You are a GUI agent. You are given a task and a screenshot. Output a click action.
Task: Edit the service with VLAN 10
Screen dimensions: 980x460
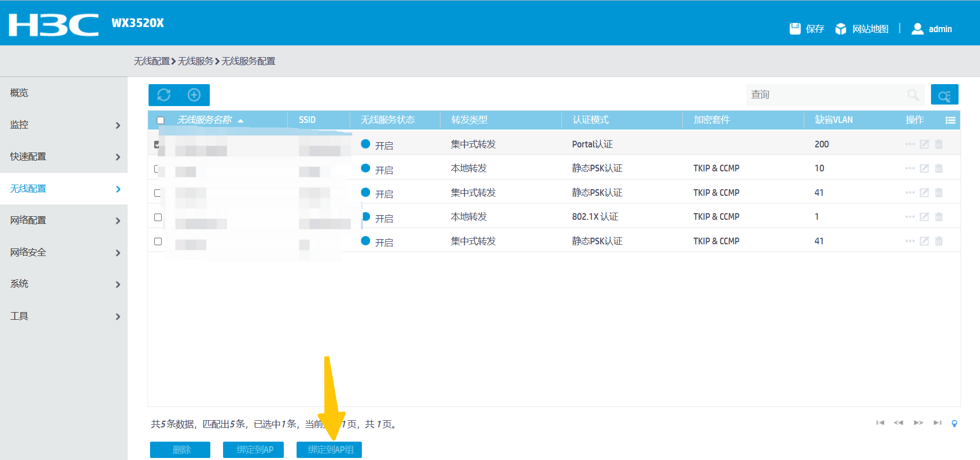click(924, 168)
